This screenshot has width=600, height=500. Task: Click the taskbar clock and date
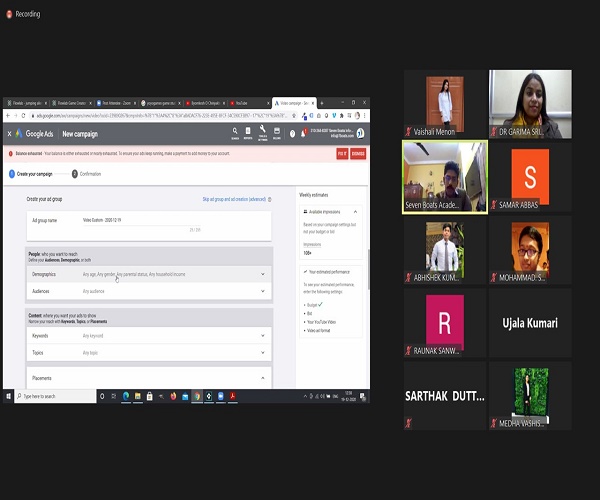click(x=348, y=396)
